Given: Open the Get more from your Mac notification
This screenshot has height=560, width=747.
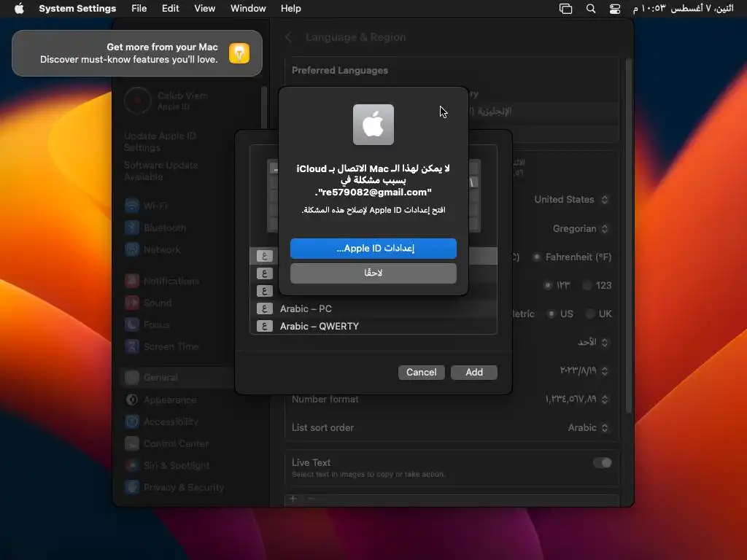Looking at the screenshot, I should 137,53.
